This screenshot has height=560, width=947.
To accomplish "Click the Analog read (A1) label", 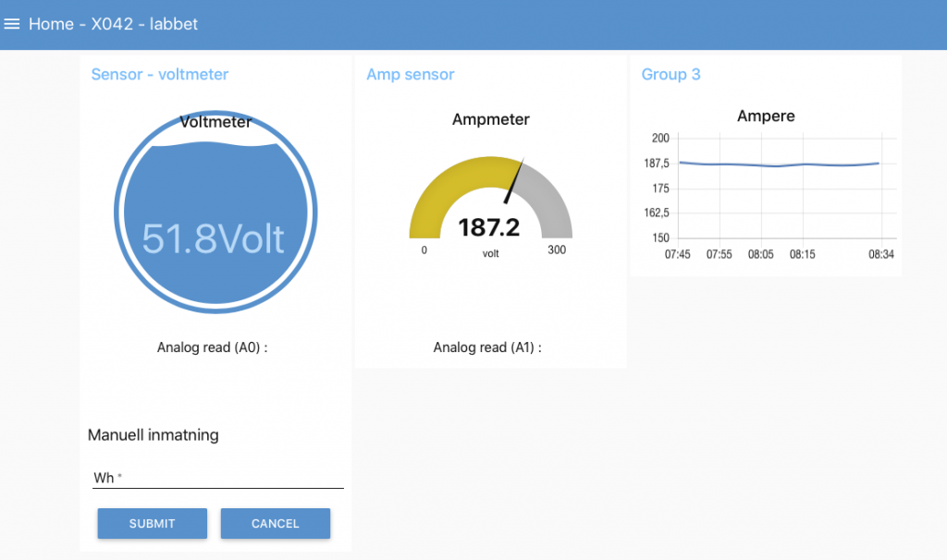I will point(487,347).
